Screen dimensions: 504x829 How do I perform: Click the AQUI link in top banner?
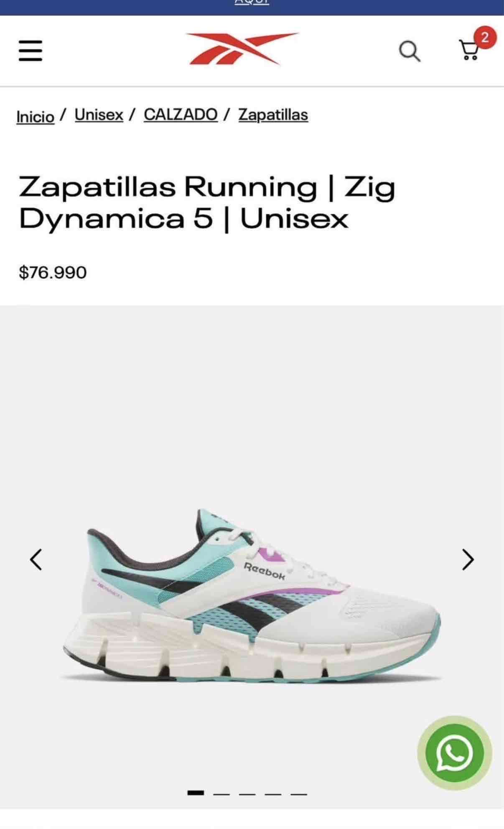click(x=252, y=2)
